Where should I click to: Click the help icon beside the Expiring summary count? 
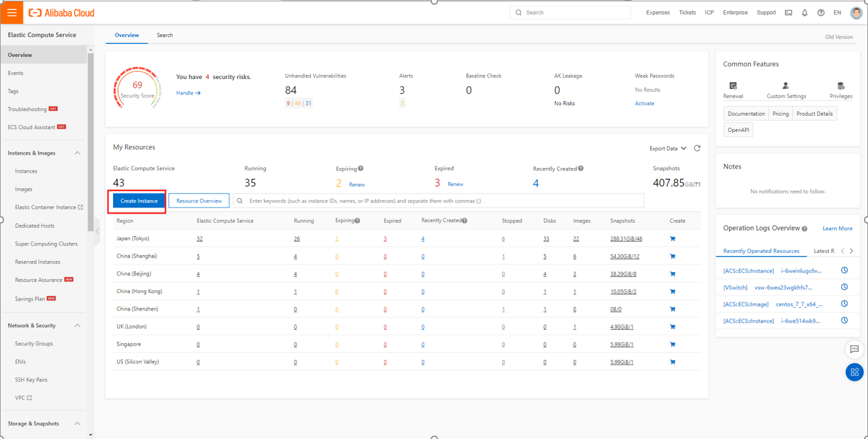click(360, 169)
